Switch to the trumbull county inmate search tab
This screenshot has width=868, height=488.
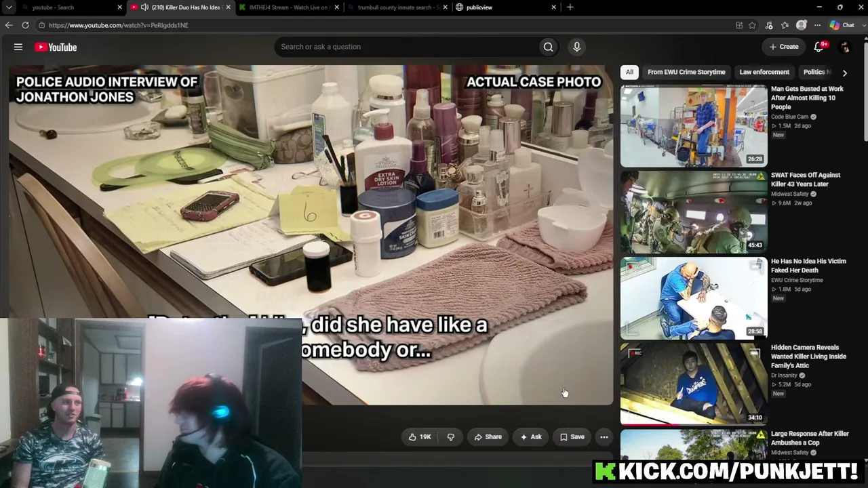coord(397,7)
